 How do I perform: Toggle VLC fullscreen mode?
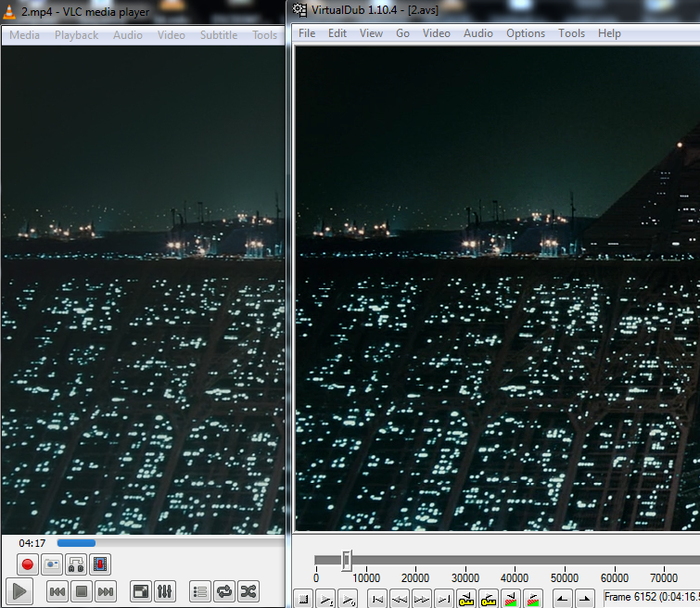141,591
